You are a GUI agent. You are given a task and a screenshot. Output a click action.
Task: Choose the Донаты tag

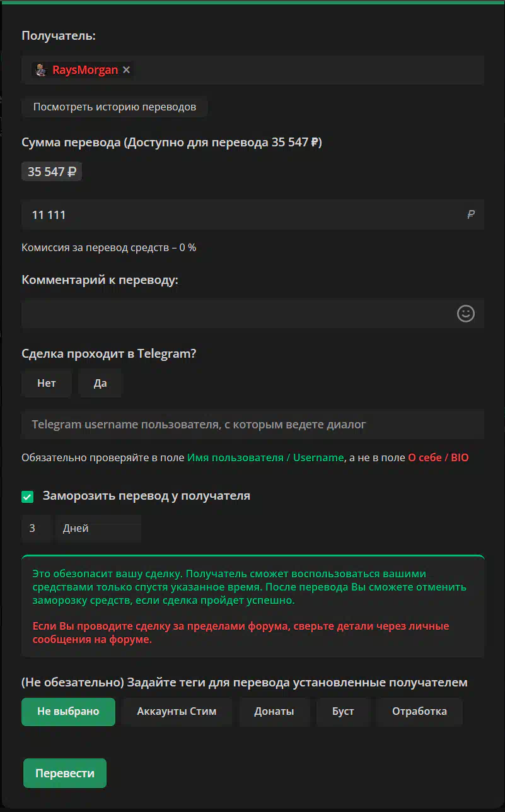[x=274, y=712]
